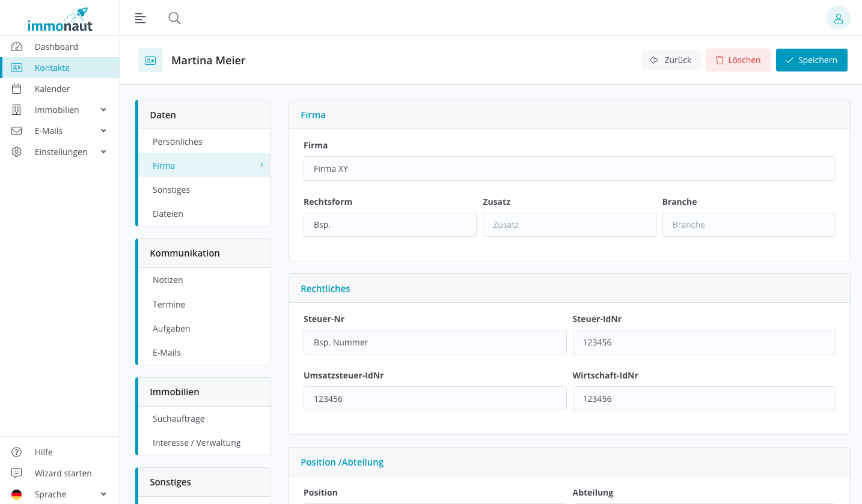The image size is (862, 504).
Task: Click the Dashboard gauge icon
Action: (x=17, y=47)
